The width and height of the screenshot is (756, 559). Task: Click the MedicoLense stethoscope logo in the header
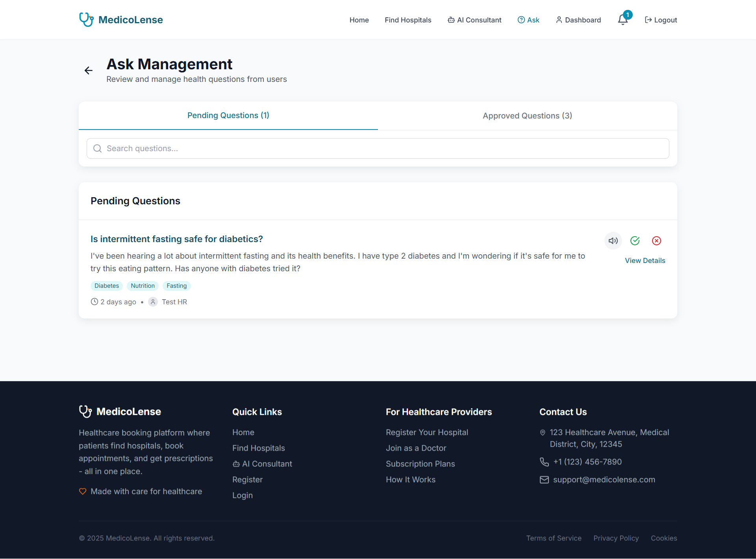tap(86, 20)
